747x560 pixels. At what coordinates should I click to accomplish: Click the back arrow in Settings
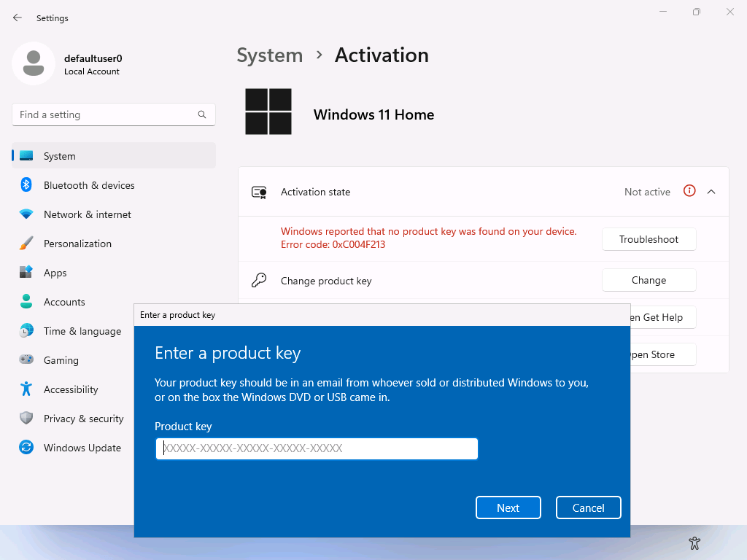[18, 17]
